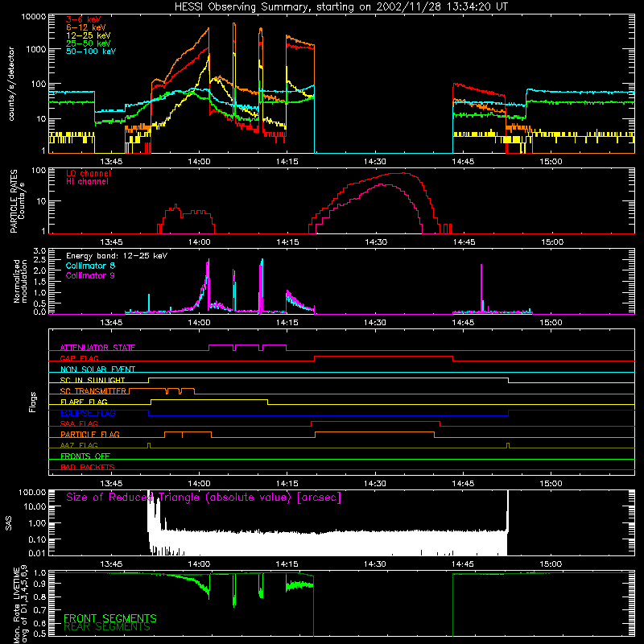
Task: Click the SC TRANSMITTER flag label
Action: [x=93, y=391]
